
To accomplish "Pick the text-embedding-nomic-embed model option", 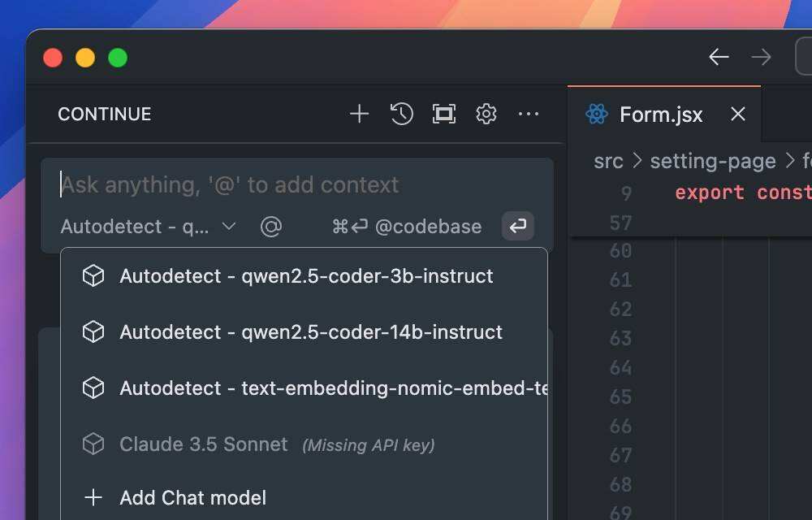I will tap(333, 388).
